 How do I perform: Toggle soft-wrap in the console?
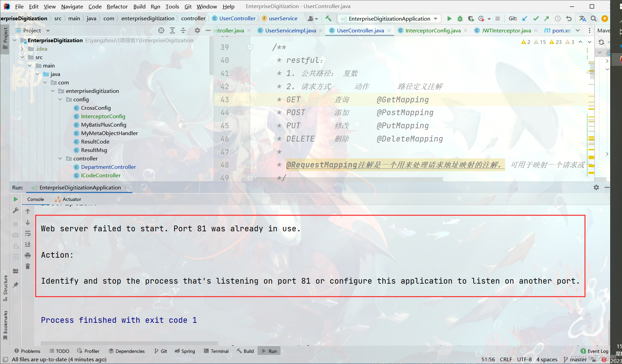point(28,233)
